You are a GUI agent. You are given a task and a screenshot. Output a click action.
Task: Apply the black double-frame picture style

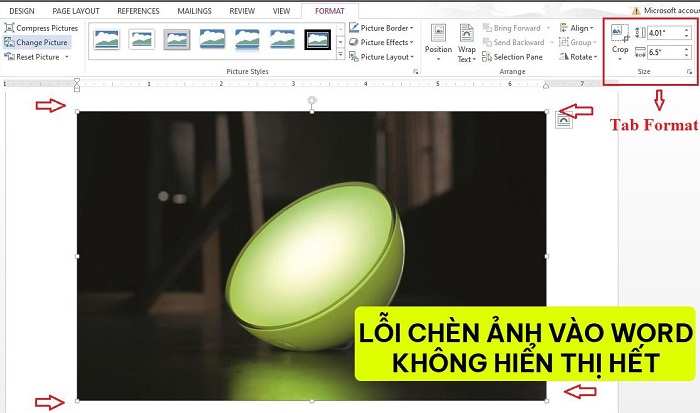tap(317, 39)
